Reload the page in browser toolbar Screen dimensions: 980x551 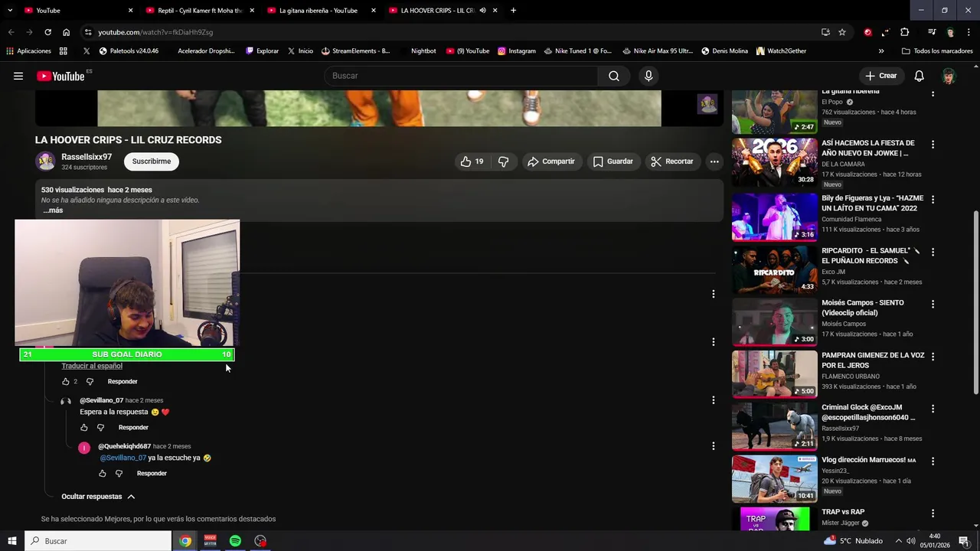click(47, 32)
